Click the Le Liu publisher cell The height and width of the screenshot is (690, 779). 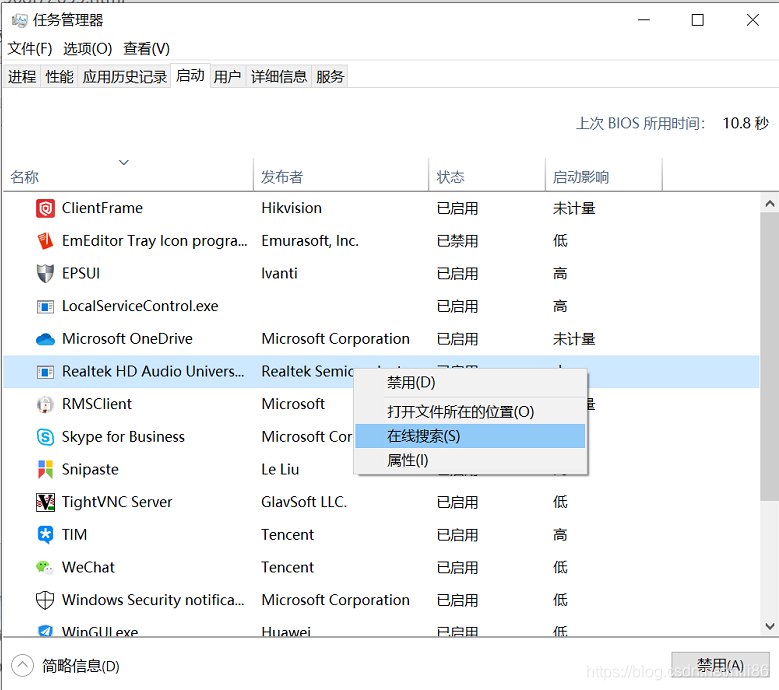click(x=280, y=469)
